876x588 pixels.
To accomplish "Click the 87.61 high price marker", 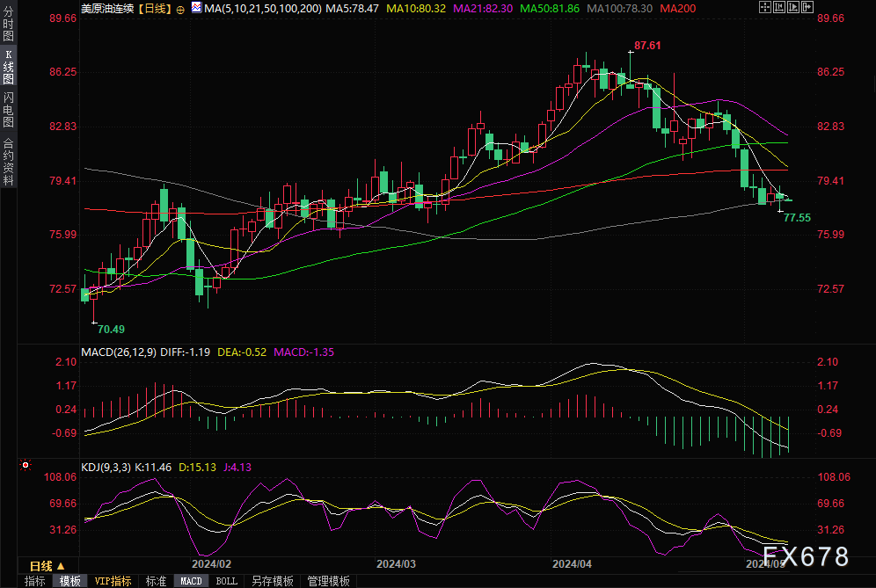I will point(646,44).
